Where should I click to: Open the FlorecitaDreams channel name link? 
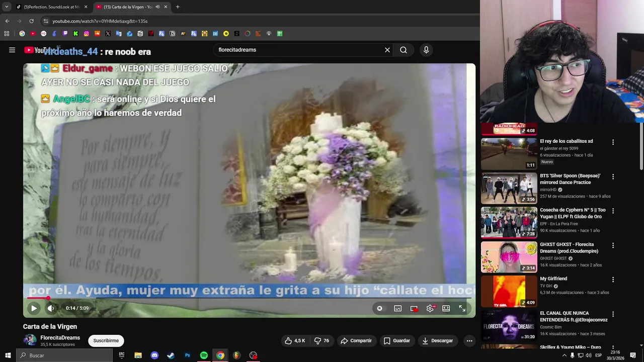click(x=60, y=338)
